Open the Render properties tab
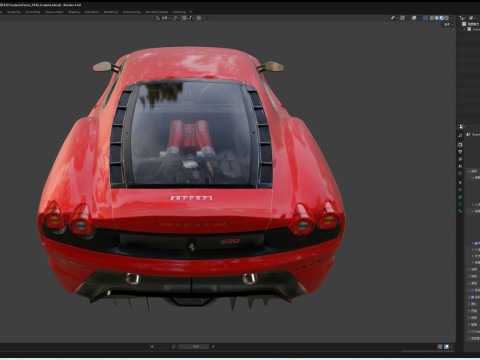The height and width of the screenshot is (360, 480). (460, 145)
